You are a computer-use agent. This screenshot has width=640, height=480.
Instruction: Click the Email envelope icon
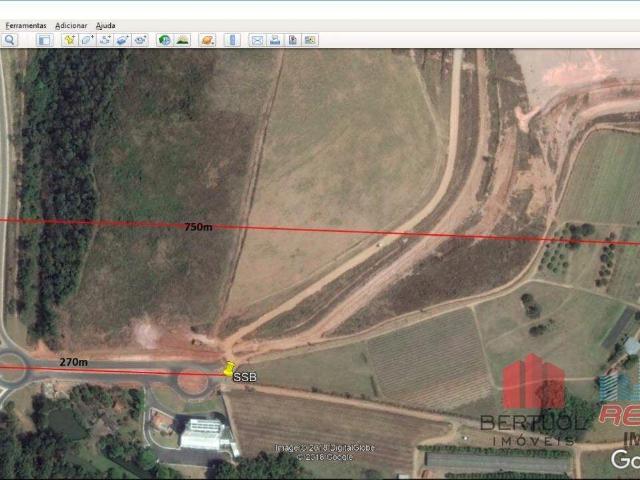pos(257,40)
